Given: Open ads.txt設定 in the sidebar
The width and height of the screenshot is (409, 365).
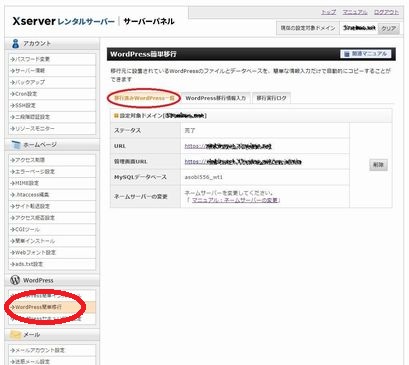Looking at the screenshot, I should click(52, 264).
